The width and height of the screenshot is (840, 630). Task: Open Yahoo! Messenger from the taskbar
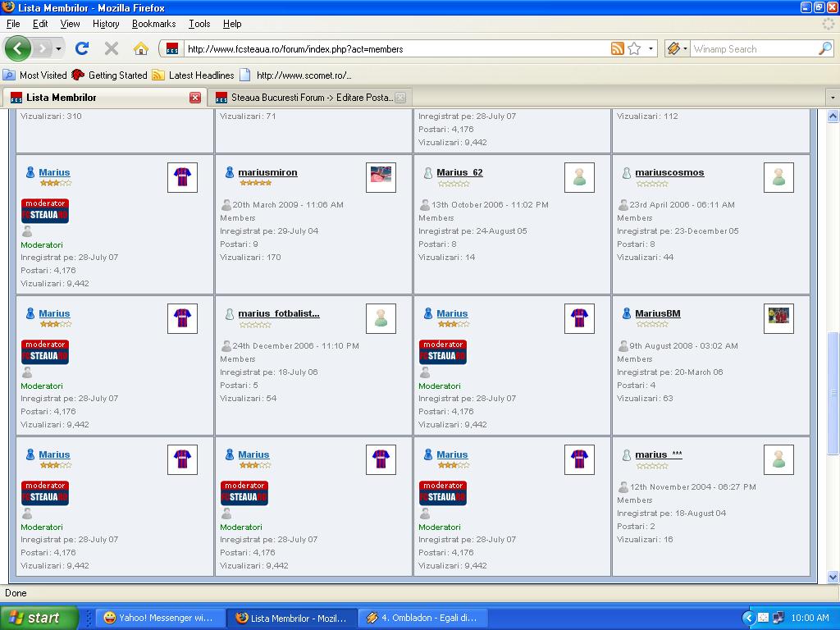point(159,618)
